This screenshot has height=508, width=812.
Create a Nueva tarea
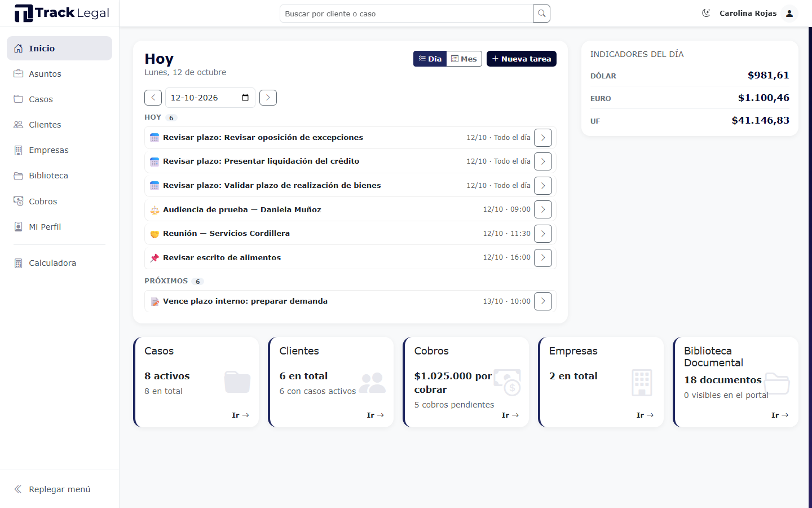[522, 59]
